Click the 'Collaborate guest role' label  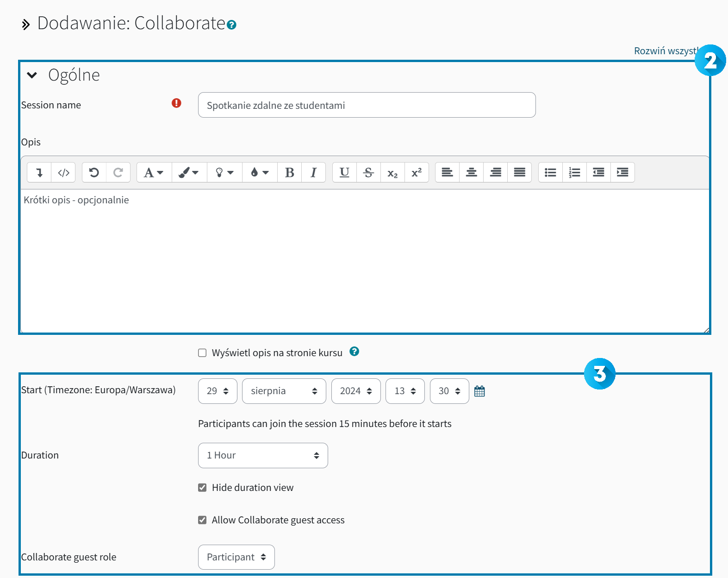click(x=68, y=557)
